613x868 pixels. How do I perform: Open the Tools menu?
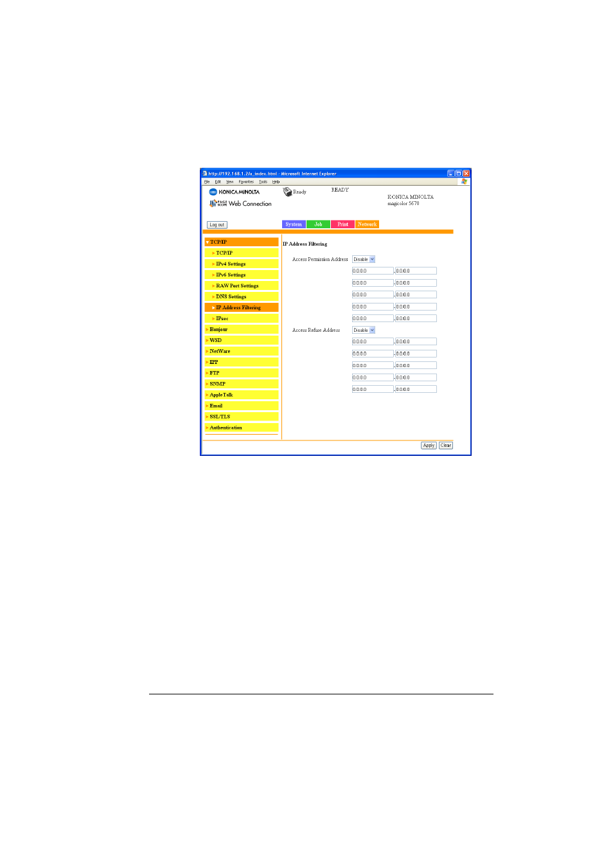[263, 182]
